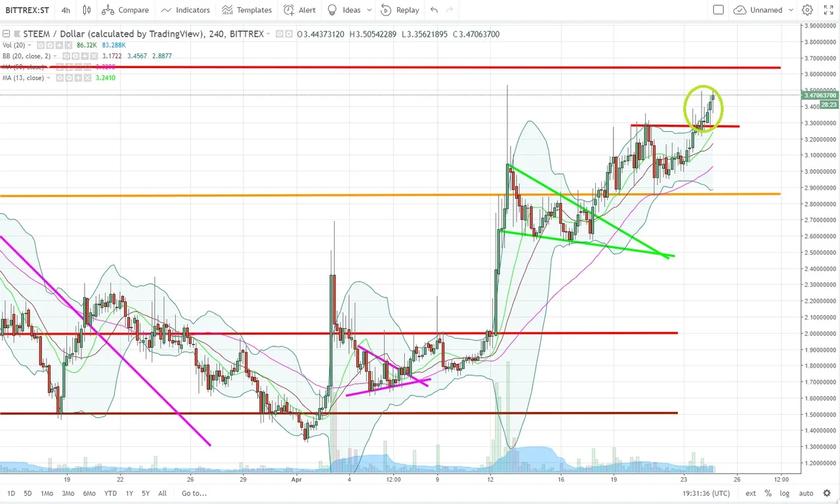The height and width of the screenshot is (504, 840).
Task: Remove the MA (13, close) indicator
Action: tap(87, 77)
